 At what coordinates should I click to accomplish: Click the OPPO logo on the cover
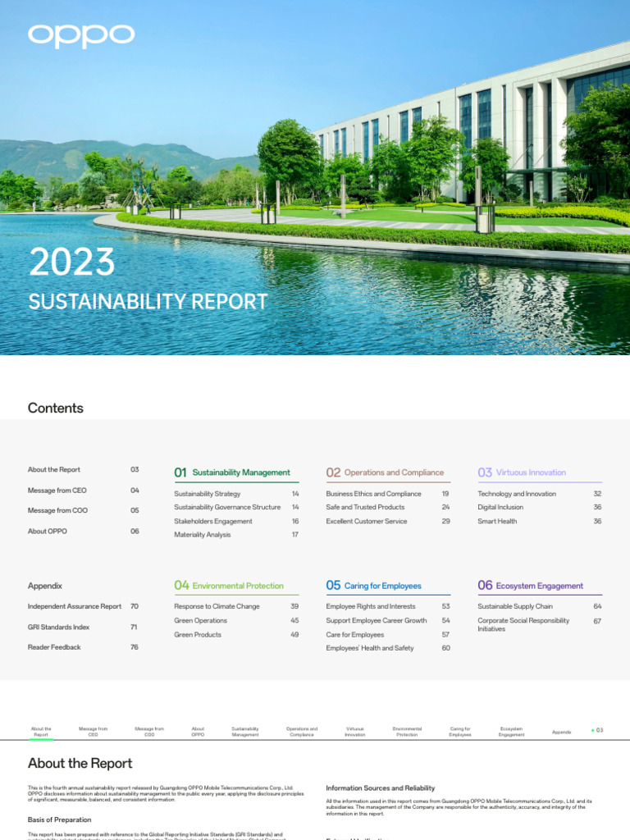81,36
